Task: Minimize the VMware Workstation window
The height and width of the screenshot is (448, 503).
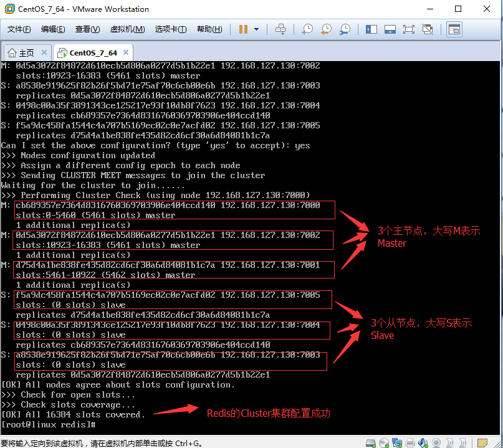Action: [x=430, y=9]
